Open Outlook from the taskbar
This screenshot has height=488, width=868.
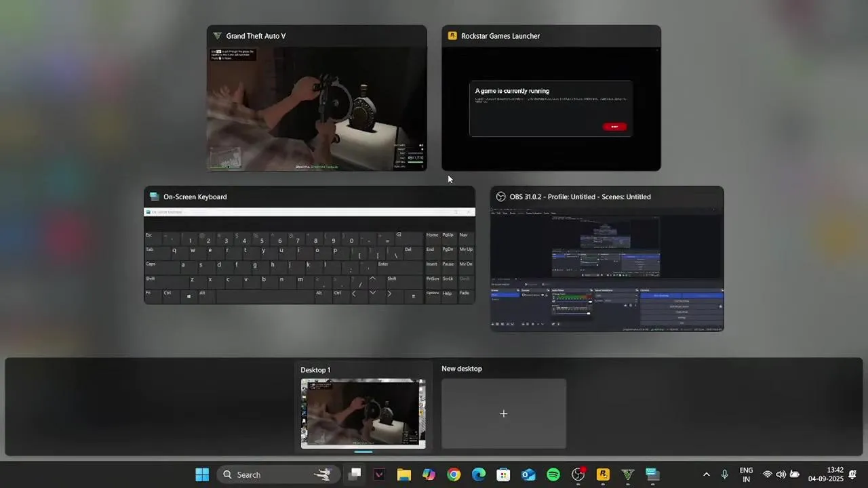(528, 474)
